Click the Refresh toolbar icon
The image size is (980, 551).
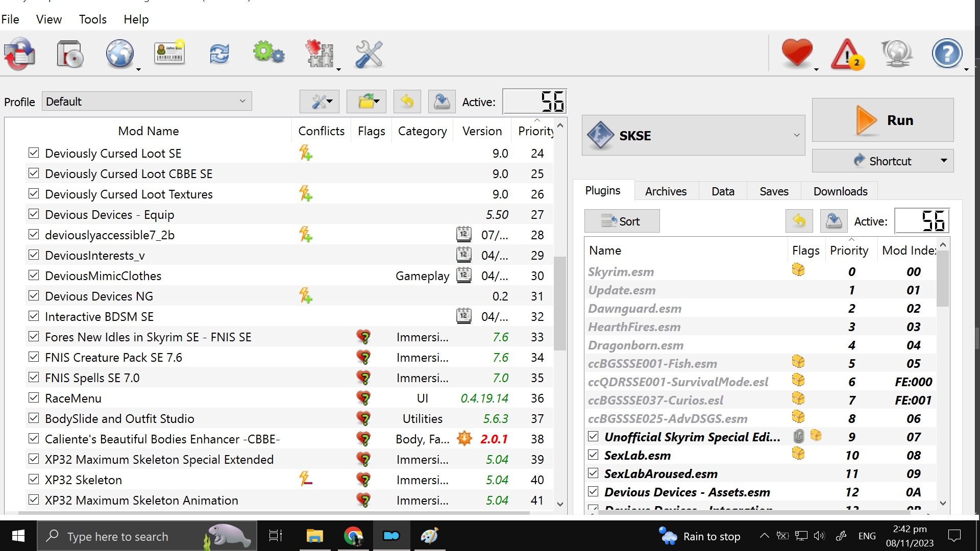(219, 54)
